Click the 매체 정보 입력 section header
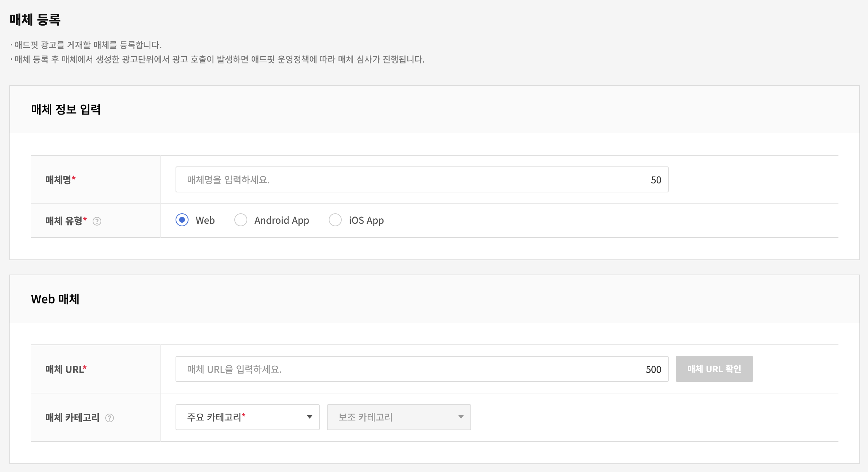This screenshot has height=472, width=868. (x=66, y=109)
